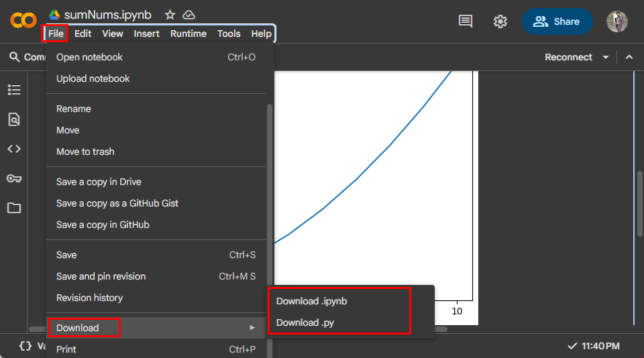The image size is (644, 358).
Task: Click the File menu's vertical scrollbar
Action: pos(270,201)
